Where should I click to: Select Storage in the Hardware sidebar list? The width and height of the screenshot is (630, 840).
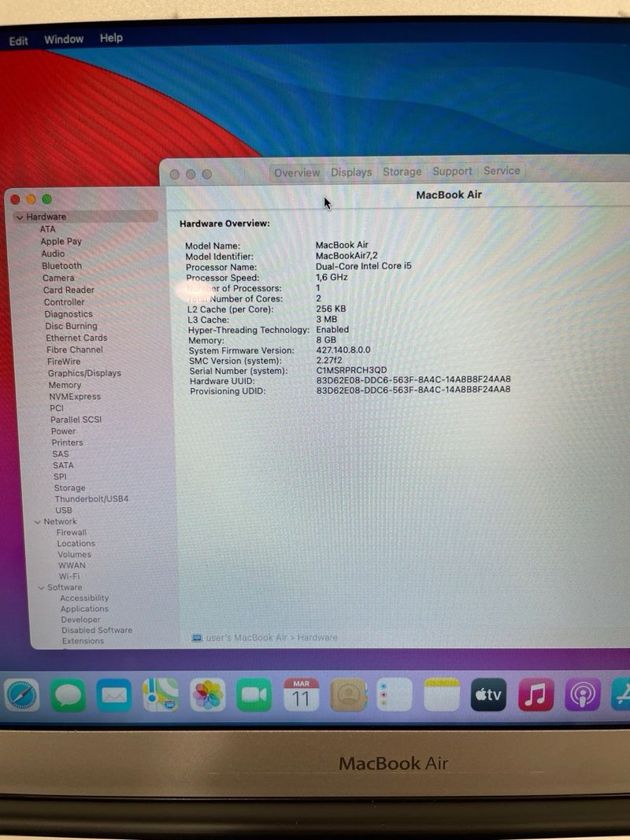tap(69, 488)
